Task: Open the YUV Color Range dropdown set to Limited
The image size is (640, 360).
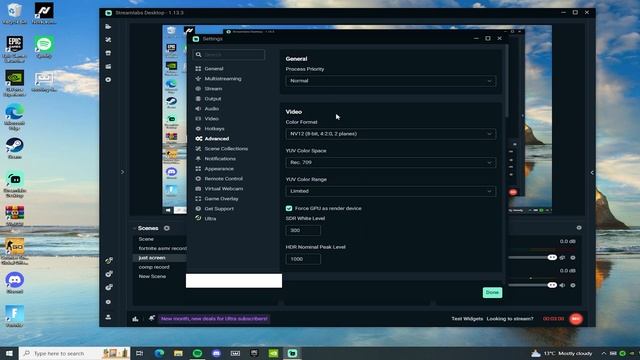Action: [391, 191]
